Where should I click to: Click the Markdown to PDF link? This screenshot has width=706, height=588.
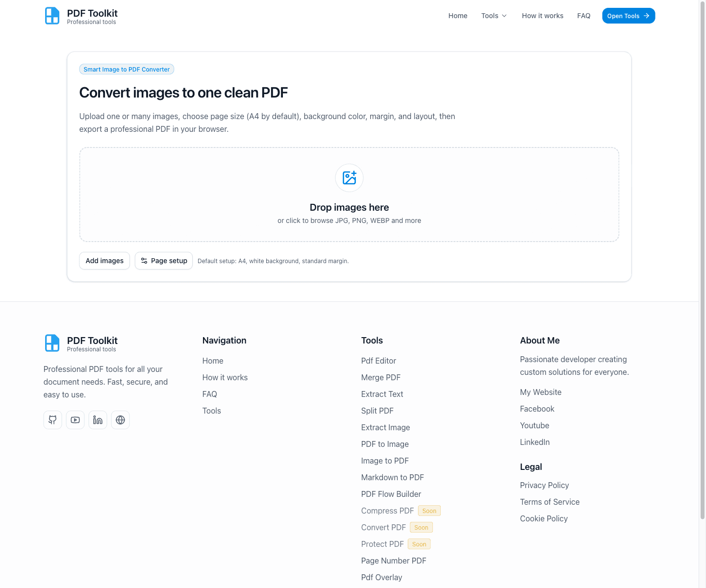pyautogui.click(x=392, y=477)
